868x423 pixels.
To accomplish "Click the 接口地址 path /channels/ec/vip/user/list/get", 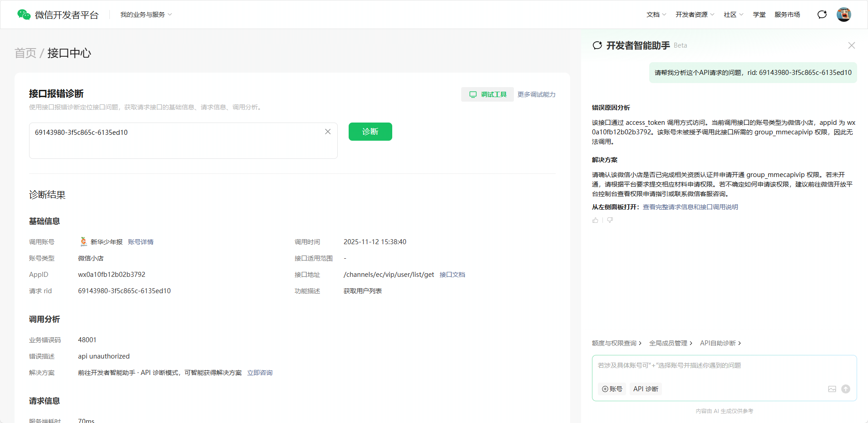I will click(389, 275).
